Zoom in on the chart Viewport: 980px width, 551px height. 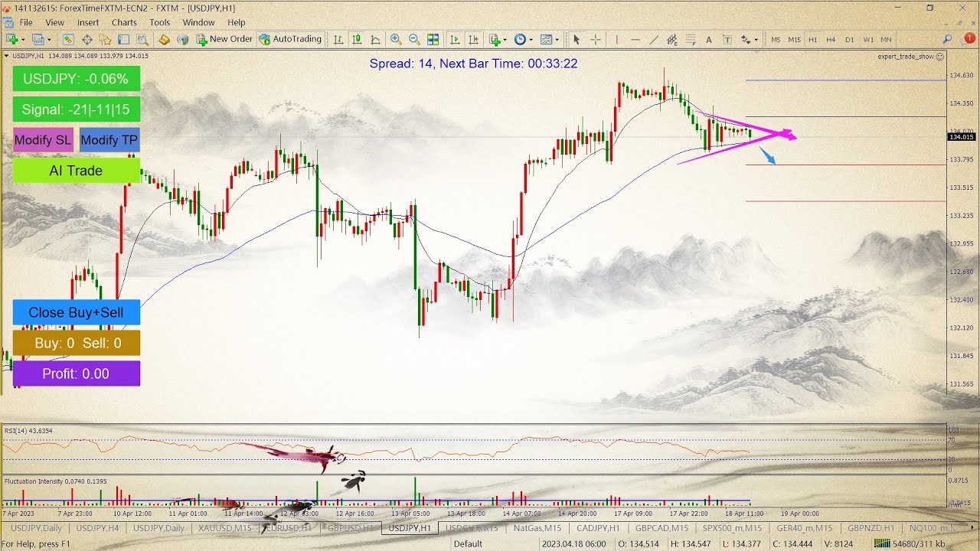click(x=396, y=39)
